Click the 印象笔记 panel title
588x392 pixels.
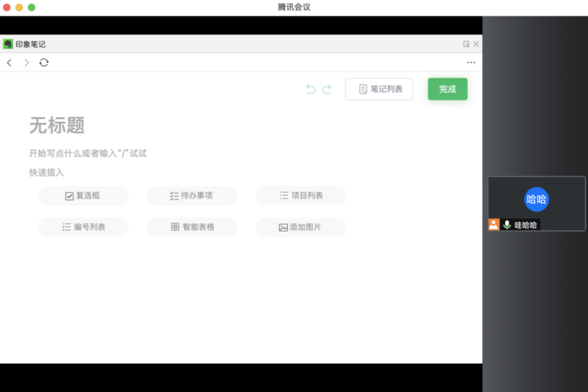click(30, 44)
